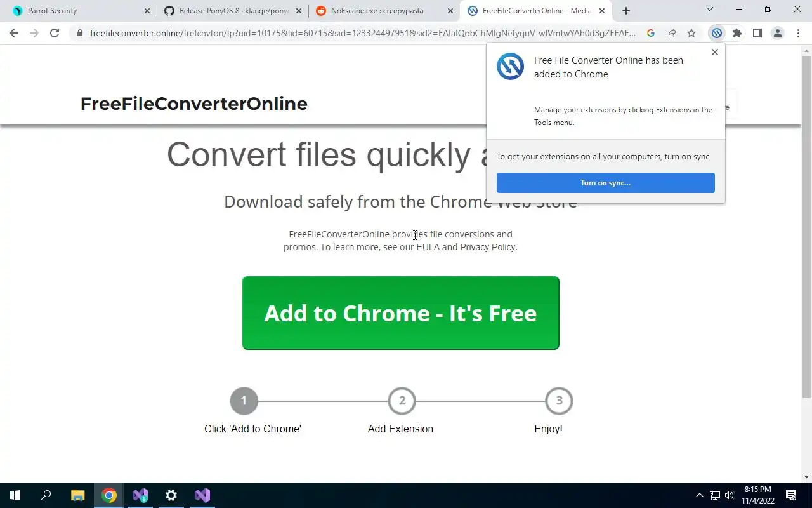Image resolution: width=812 pixels, height=508 pixels.
Task: Click the step 3 circle for Enjoy!
Action: [x=559, y=401]
